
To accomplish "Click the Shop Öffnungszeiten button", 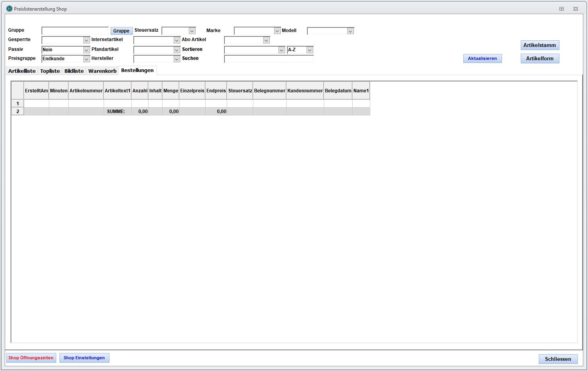I will [x=31, y=358].
